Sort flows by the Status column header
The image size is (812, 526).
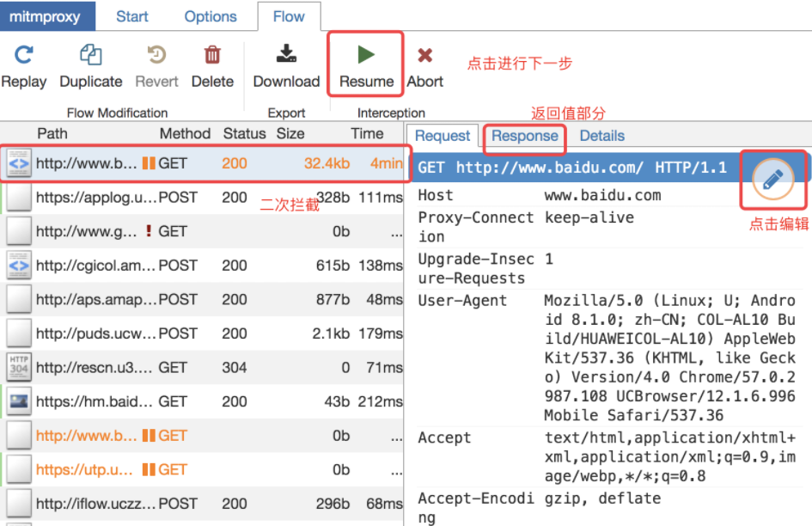point(244,133)
